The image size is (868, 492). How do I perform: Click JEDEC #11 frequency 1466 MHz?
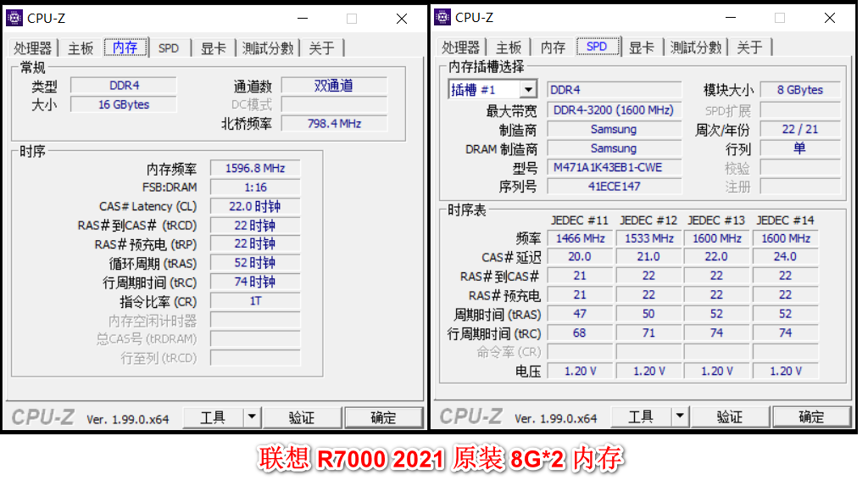[x=580, y=239]
